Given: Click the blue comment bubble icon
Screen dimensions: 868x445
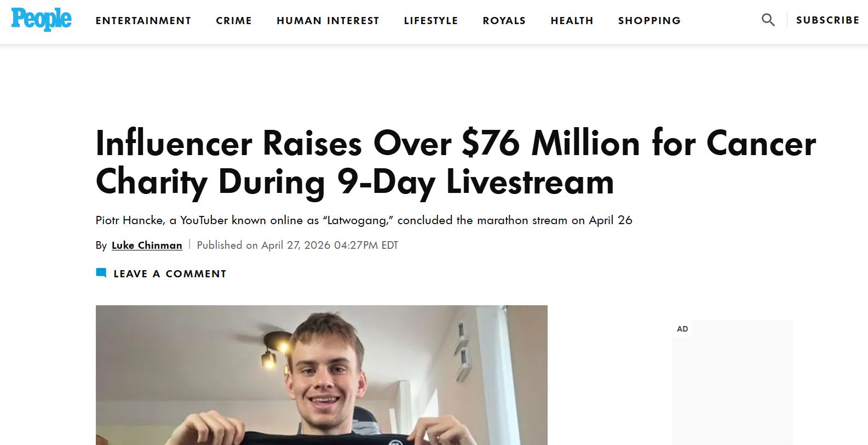Looking at the screenshot, I should [x=101, y=273].
